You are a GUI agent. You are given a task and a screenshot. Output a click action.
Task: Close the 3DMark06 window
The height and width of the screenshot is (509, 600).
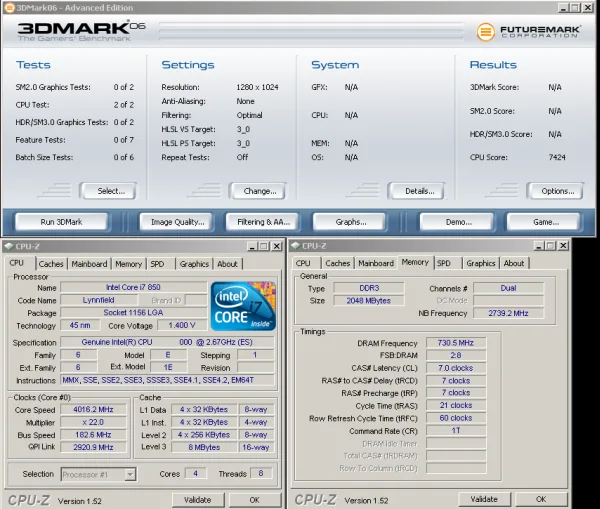pos(588,8)
